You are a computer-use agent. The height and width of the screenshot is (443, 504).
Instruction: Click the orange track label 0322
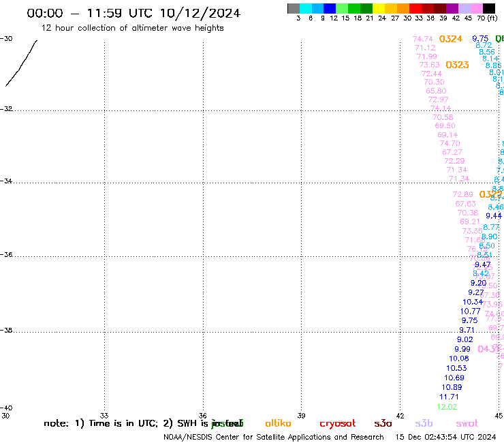point(490,194)
